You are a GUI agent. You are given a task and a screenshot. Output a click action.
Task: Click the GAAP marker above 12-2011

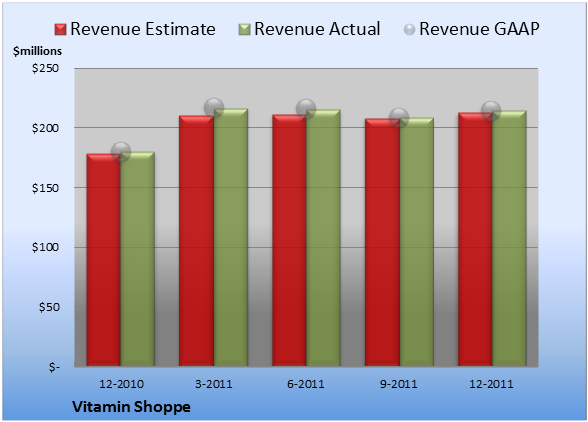tap(491, 111)
